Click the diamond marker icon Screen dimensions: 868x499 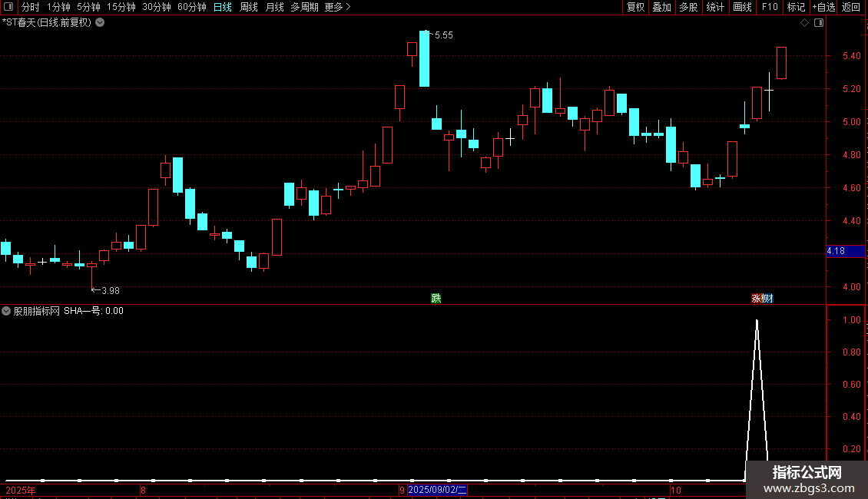coord(805,23)
